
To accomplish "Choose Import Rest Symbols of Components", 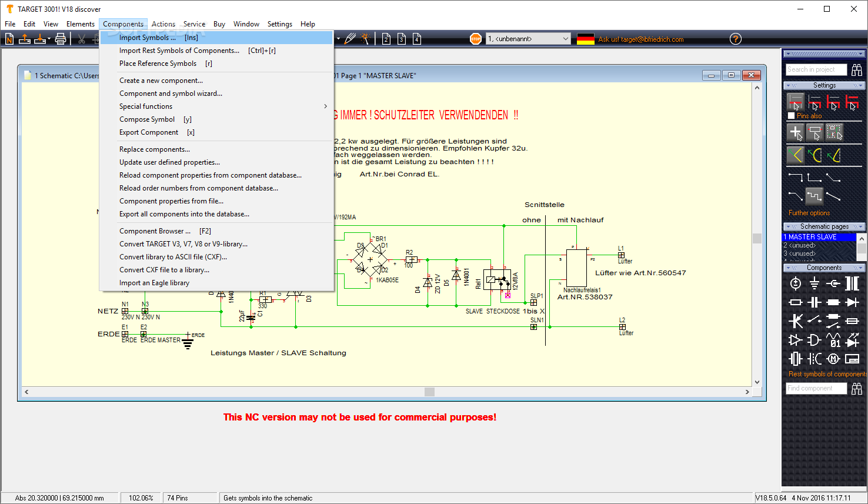I will click(x=217, y=51).
